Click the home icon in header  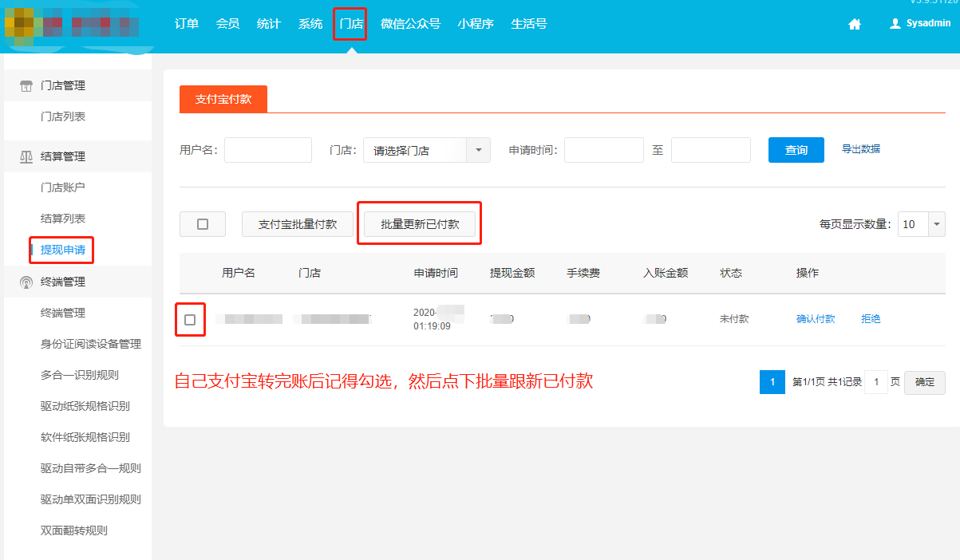pos(855,24)
